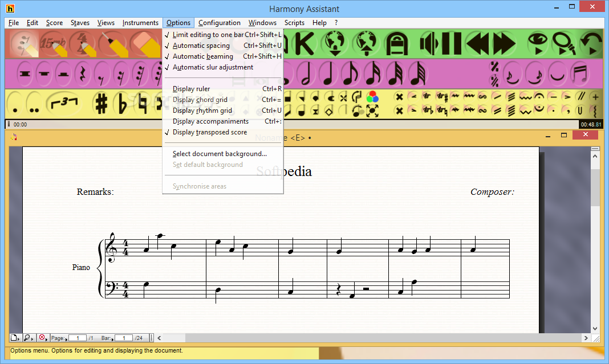Select the sixty-fourth note duration
The width and height of the screenshot is (609, 364).
coord(418,73)
